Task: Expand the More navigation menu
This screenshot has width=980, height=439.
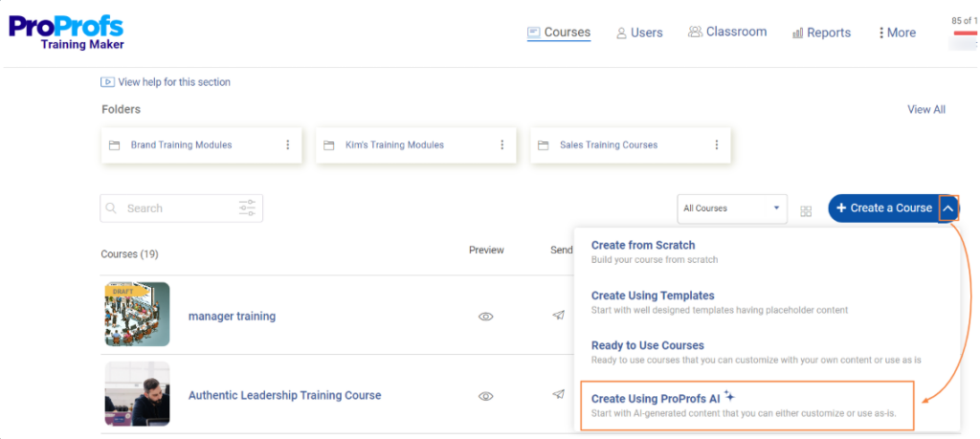Action: [x=897, y=33]
